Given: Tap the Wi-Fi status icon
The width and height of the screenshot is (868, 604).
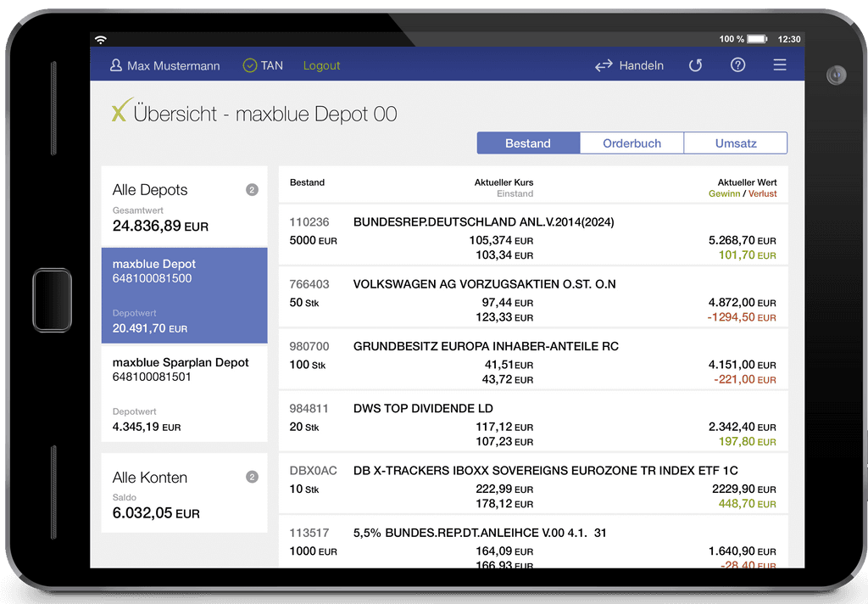Looking at the screenshot, I should tap(101, 39).
